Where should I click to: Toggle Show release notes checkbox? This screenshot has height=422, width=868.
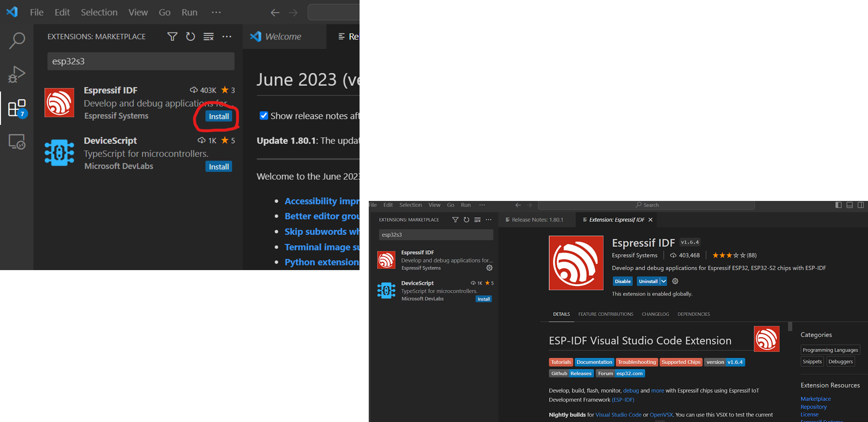click(x=264, y=116)
